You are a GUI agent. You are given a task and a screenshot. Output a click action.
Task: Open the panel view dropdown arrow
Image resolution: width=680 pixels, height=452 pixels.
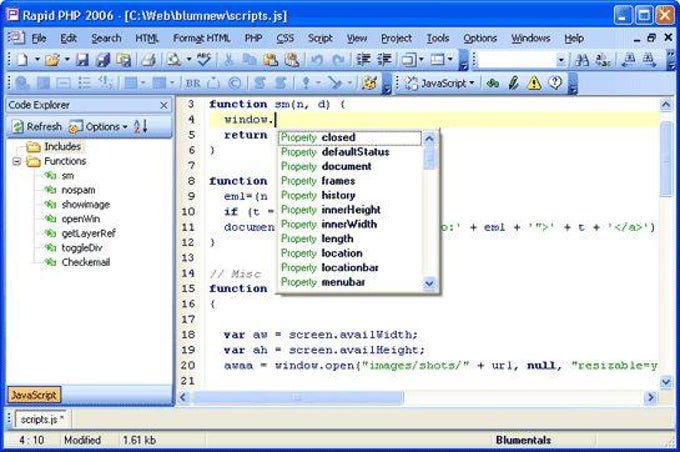(x=450, y=59)
